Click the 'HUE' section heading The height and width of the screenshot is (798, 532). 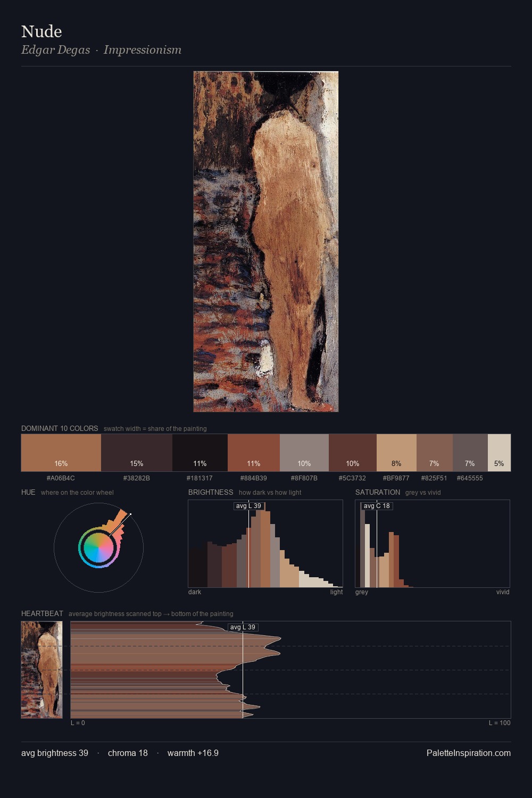click(28, 492)
